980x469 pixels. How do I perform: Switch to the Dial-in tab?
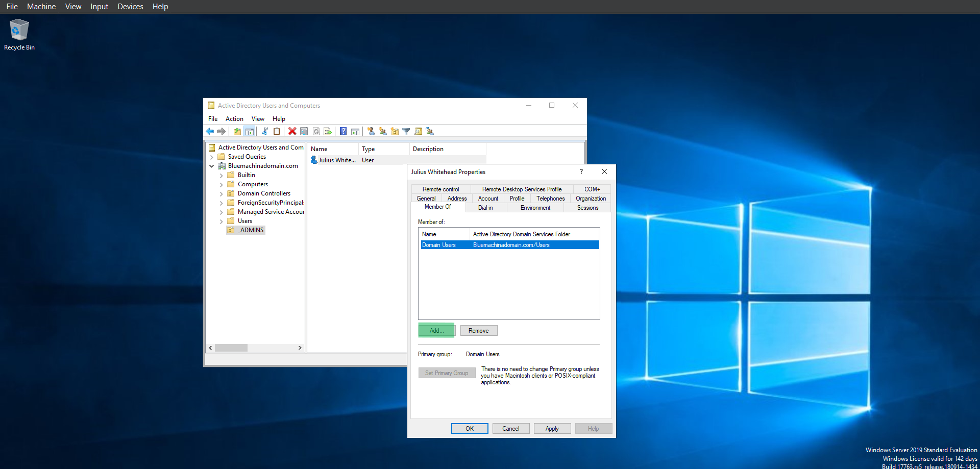(485, 208)
